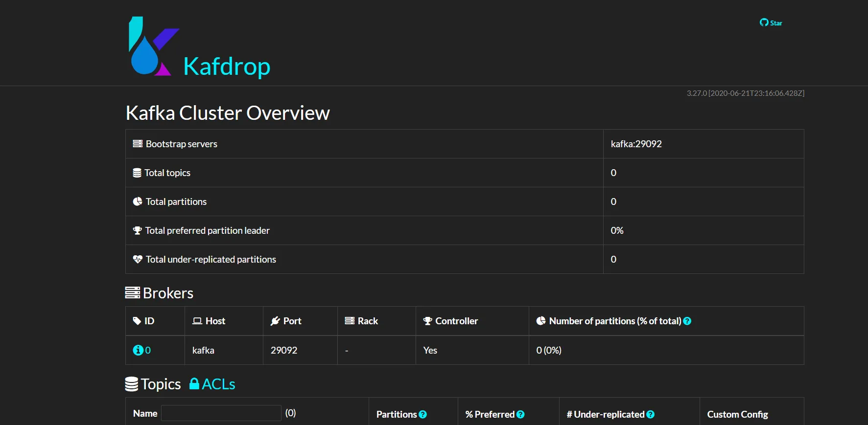Viewport: 868px width, 425px height.
Task: Show help for # Under-replicated column
Action: [651, 414]
